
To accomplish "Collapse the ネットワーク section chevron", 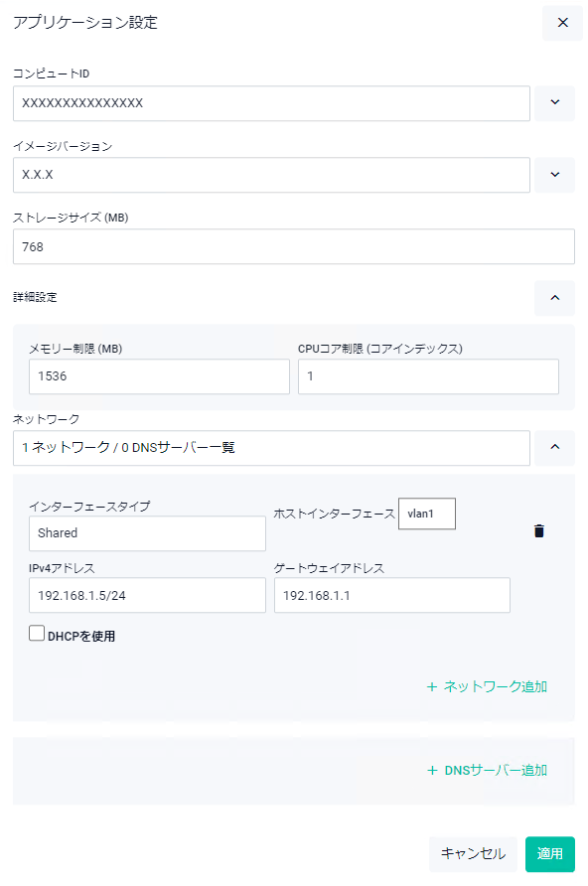I will coord(554,448).
